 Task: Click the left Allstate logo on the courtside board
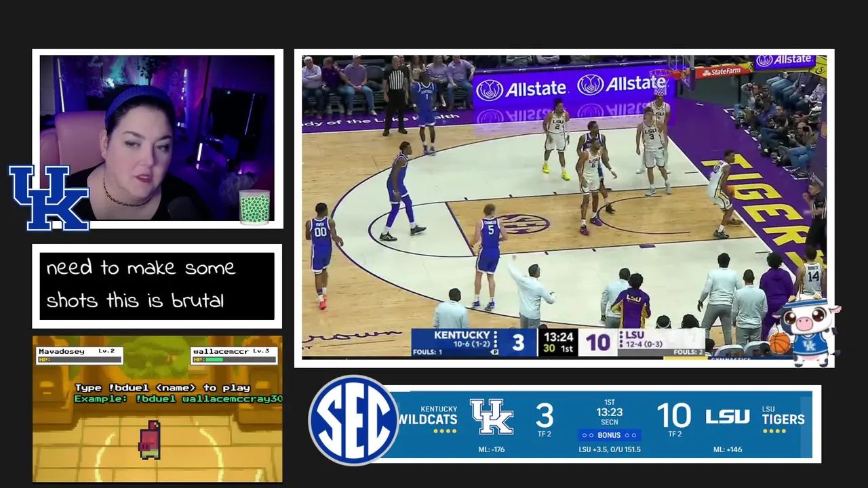(521, 89)
